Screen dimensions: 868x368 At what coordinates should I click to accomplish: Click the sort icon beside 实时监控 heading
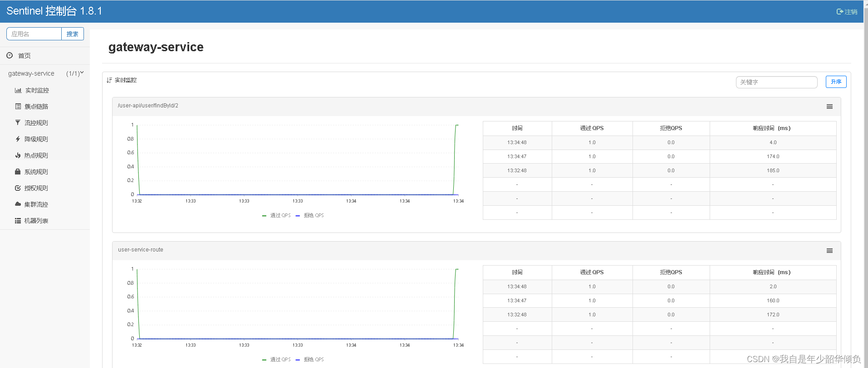pos(109,80)
